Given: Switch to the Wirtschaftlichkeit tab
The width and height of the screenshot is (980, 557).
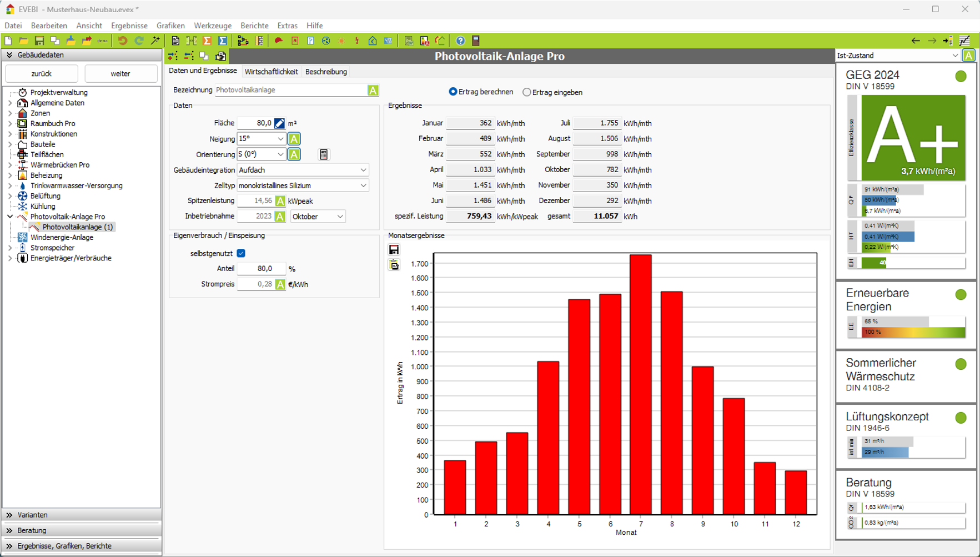Looking at the screenshot, I should 271,72.
